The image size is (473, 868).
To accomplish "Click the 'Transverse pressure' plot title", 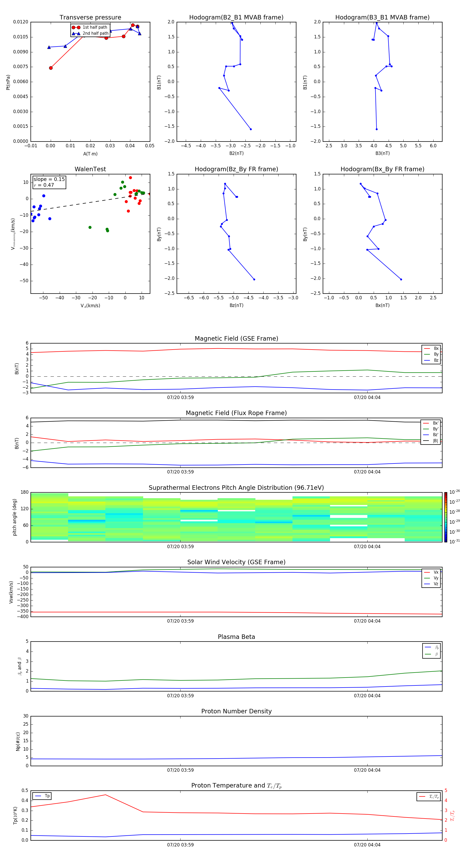I will [x=90, y=18].
